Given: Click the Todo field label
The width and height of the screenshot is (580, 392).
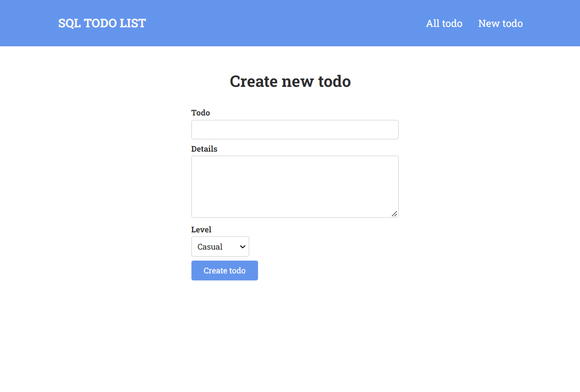Looking at the screenshot, I should [x=200, y=113].
